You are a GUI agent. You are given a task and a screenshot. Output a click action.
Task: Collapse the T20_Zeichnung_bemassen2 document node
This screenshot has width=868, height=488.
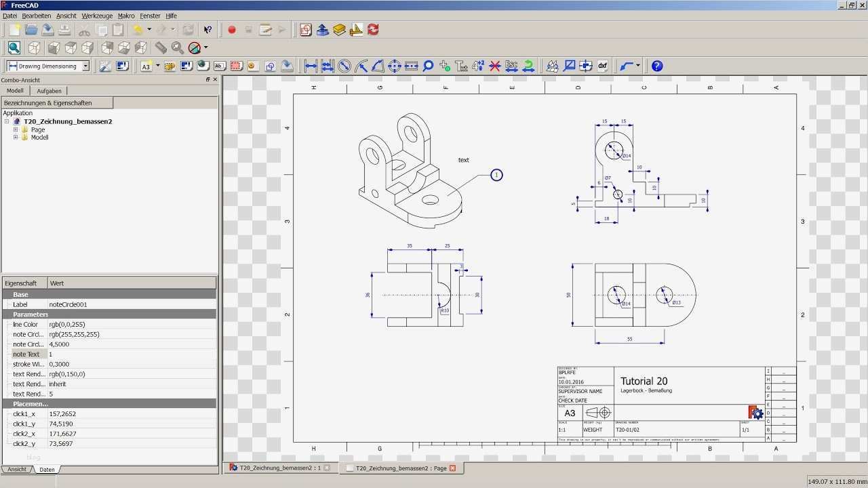pos(7,122)
